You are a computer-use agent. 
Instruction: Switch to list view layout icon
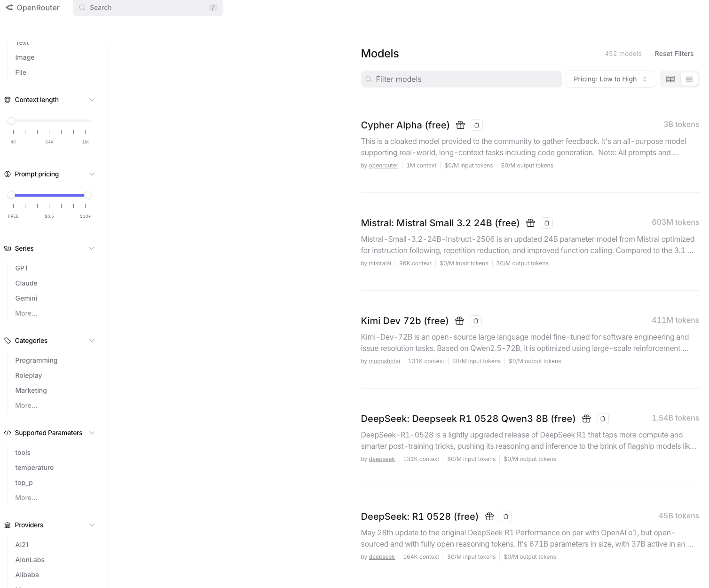click(689, 79)
